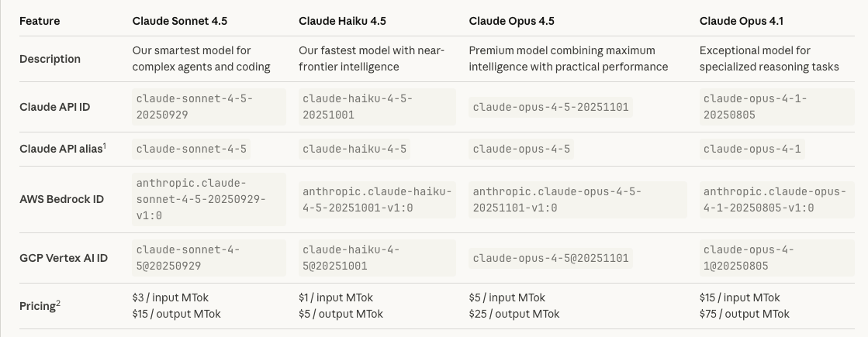Select the claude-opus-4-5 alias code
Image resolution: width=868 pixels, height=337 pixels.
click(x=521, y=149)
